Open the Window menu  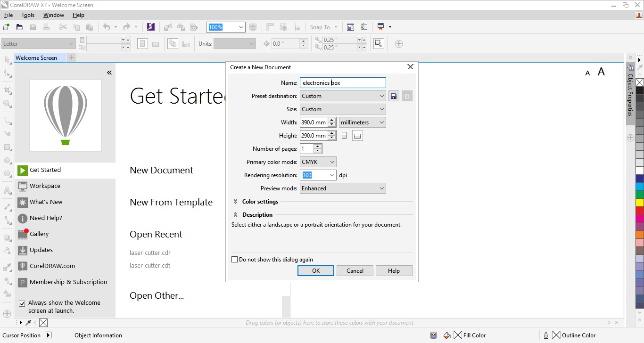pyautogui.click(x=54, y=15)
